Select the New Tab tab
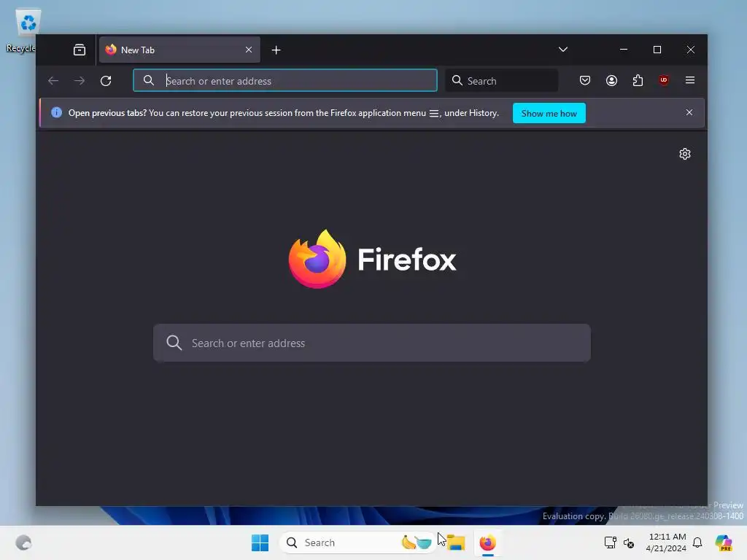 [x=179, y=50]
